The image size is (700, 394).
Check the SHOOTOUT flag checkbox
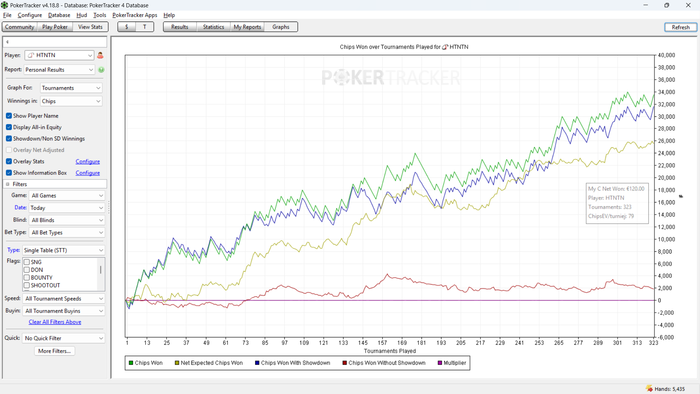point(27,285)
